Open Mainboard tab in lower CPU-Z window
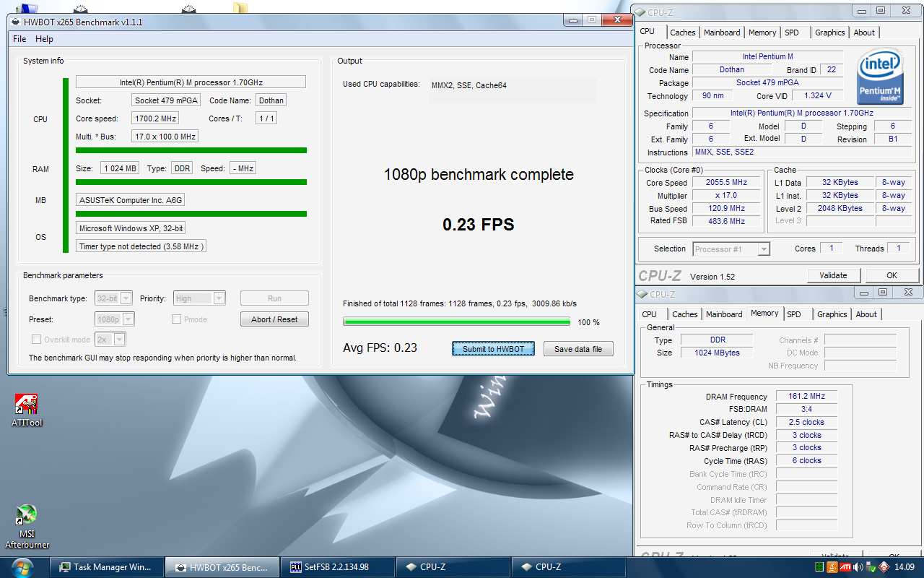Image resolution: width=924 pixels, height=578 pixels. tap(724, 314)
